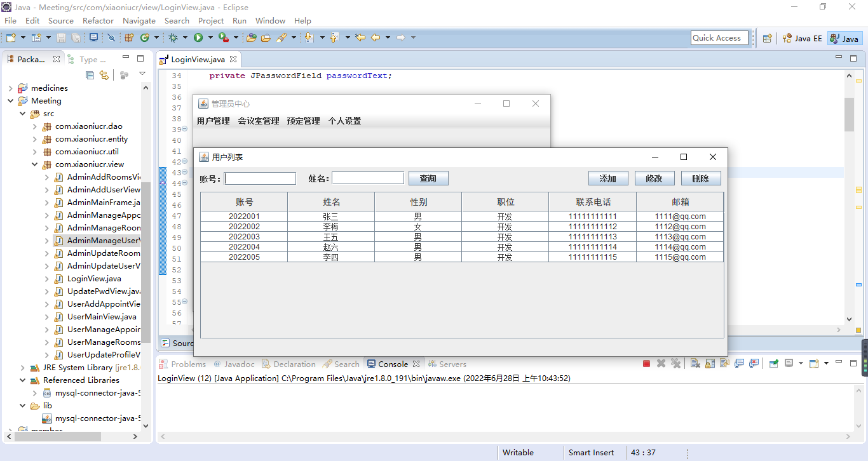
Task: Switch to the Java EE perspective
Action: 802,38
